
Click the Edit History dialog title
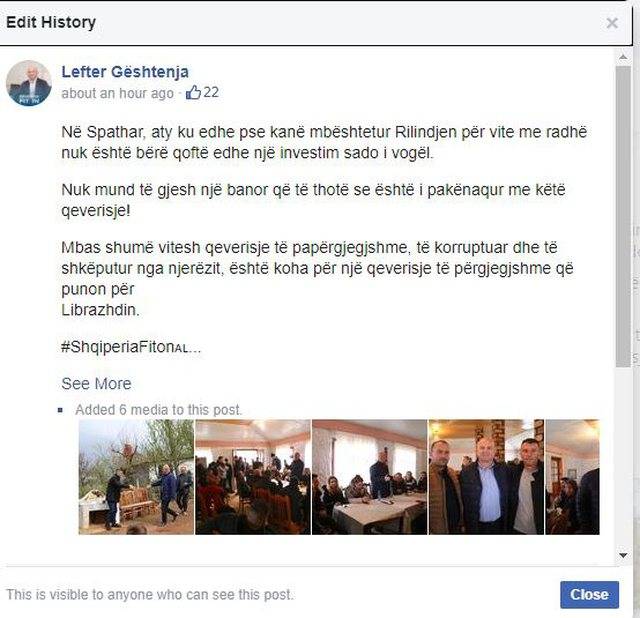point(51,22)
